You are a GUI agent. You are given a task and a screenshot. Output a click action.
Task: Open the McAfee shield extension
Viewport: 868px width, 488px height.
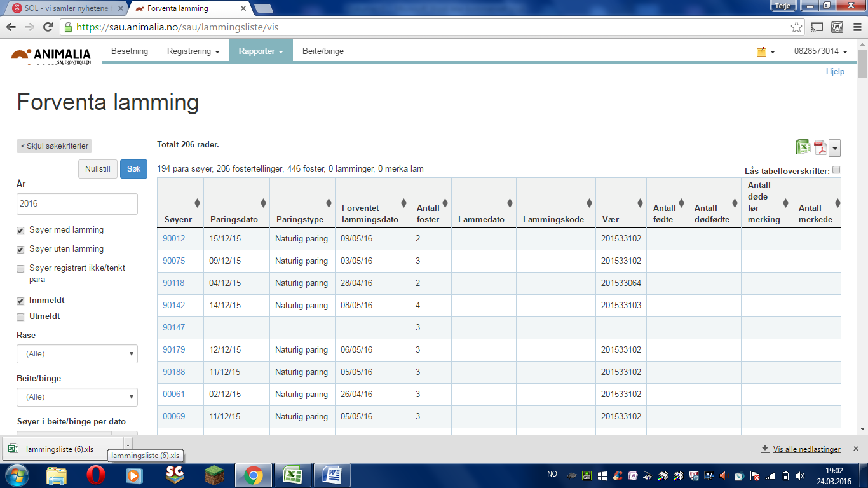click(x=837, y=27)
